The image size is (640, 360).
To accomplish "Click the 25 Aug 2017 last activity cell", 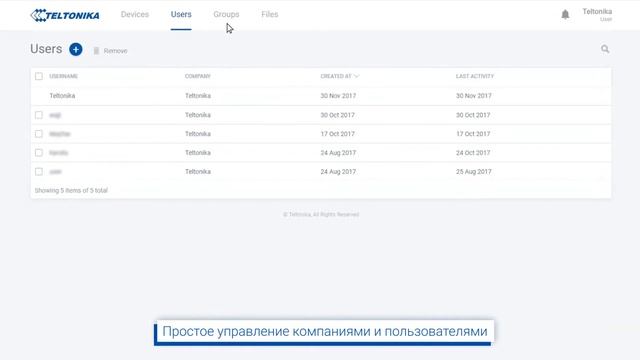I will (x=473, y=172).
